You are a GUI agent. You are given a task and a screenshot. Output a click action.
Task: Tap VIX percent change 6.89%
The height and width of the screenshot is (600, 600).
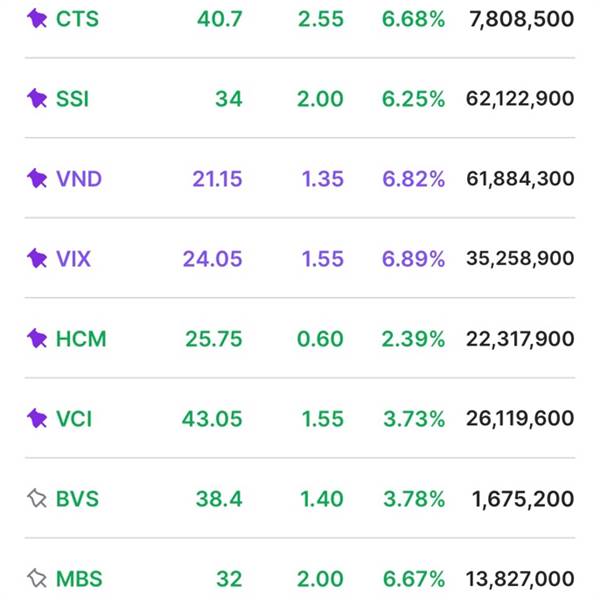coord(413,258)
